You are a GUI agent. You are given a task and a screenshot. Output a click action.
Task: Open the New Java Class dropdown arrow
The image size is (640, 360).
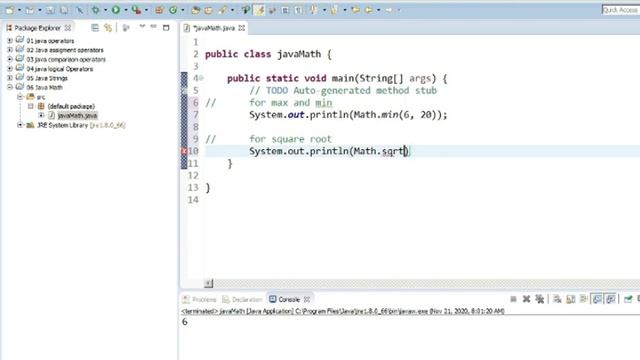point(182,10)
